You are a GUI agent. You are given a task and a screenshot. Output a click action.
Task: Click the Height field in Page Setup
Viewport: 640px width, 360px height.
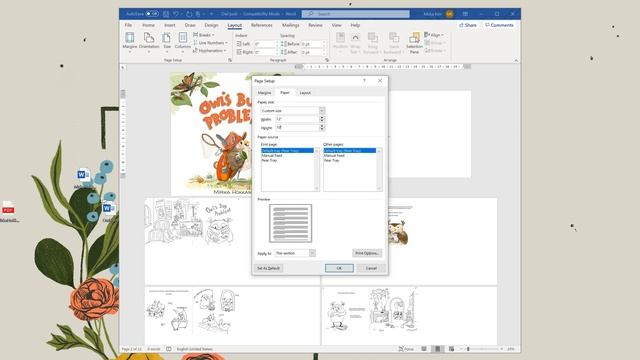pyautogui.click(x=297, y=128)
